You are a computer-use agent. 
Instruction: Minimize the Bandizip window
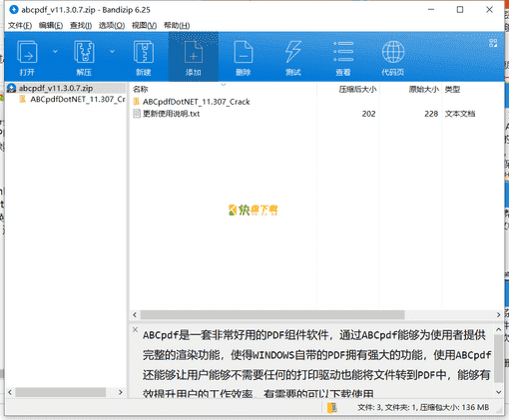tap(431, 10)
